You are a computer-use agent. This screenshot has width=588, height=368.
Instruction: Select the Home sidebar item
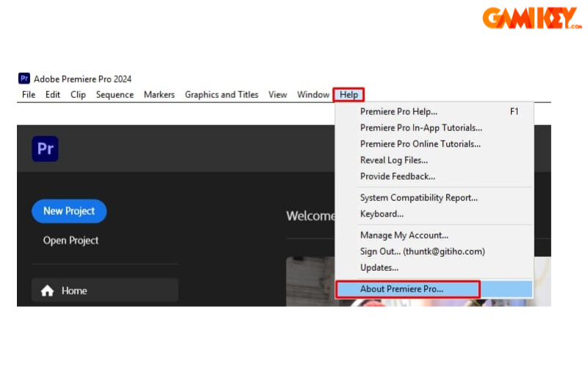point(105,290)
